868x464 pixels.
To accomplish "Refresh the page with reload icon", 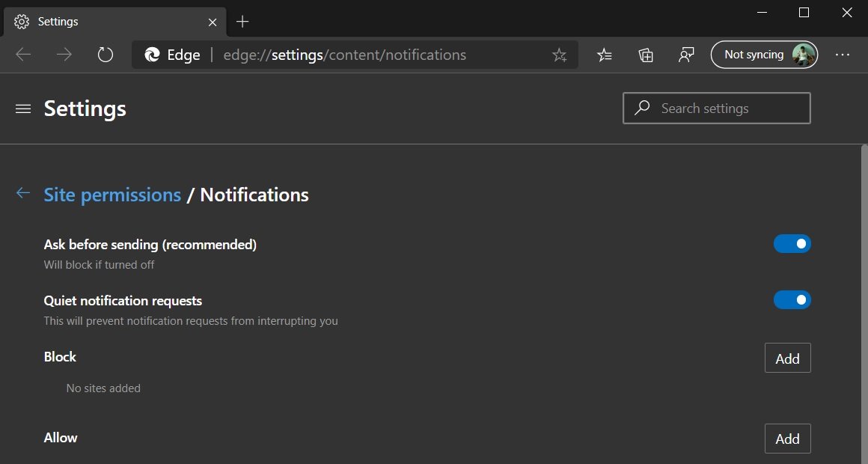I will tap(106, 55).
